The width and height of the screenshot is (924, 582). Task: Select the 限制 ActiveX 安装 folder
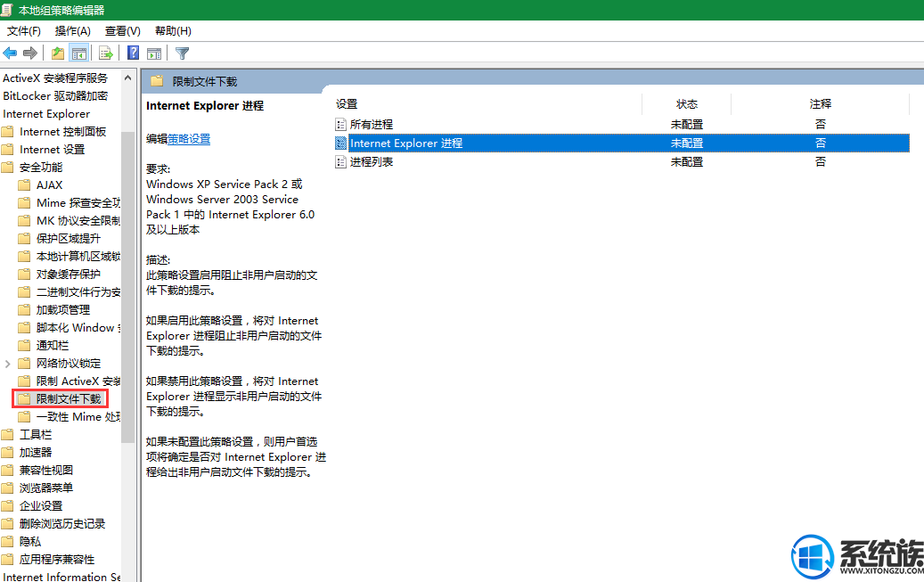tap(70, 381)
